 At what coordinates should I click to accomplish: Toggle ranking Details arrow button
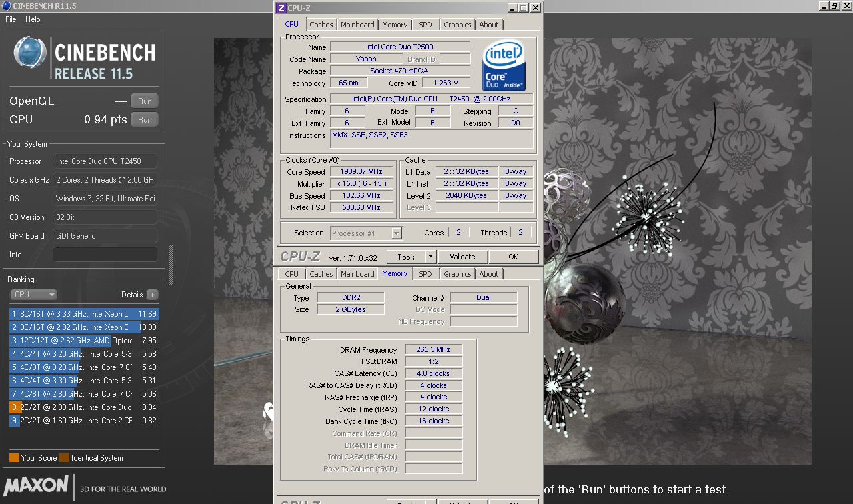tap(152, 295)
